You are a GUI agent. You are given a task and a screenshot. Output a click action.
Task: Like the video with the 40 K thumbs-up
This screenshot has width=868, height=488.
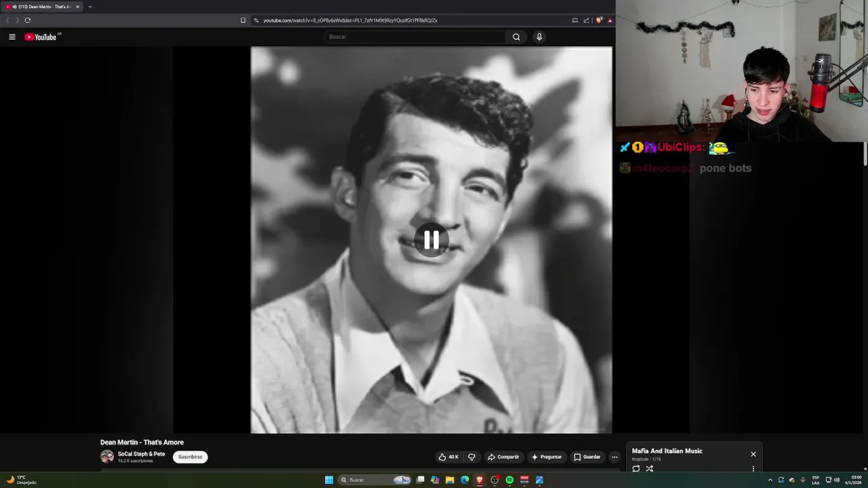pos(448,457)
